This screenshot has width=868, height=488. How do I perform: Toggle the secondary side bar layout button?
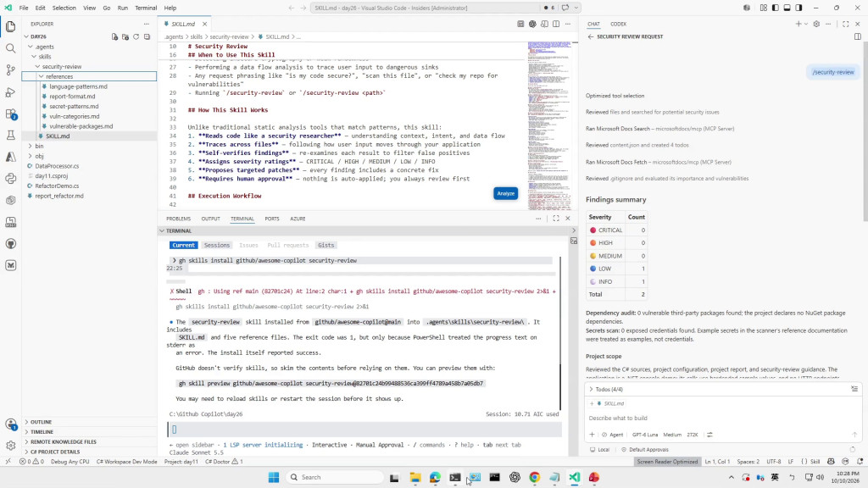798,8
